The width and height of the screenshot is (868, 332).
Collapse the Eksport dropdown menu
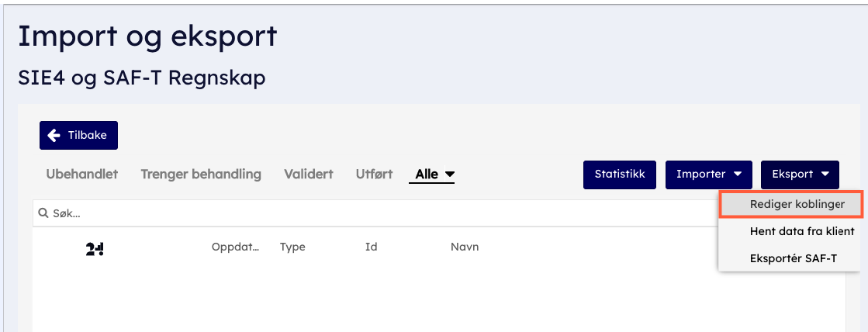pos(800,175)
